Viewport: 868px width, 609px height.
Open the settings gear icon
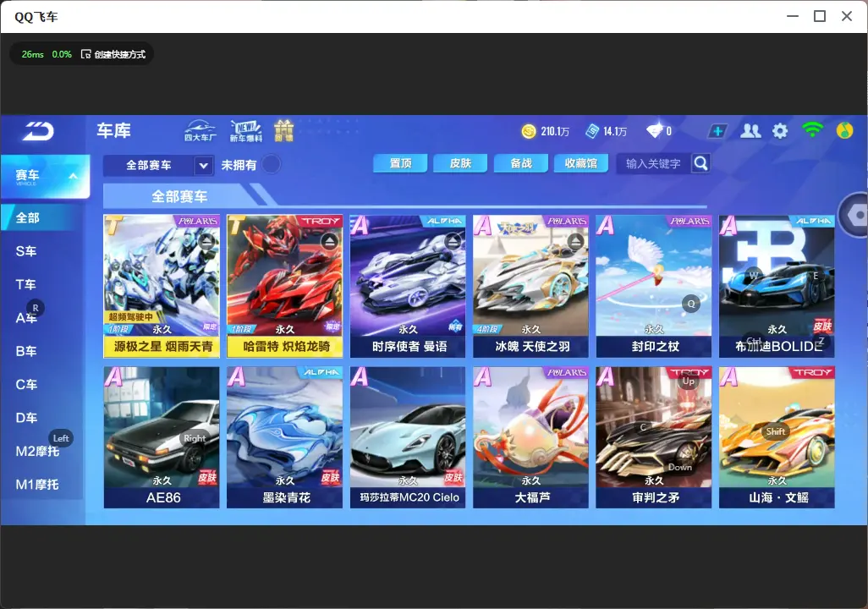click(780, 131)
